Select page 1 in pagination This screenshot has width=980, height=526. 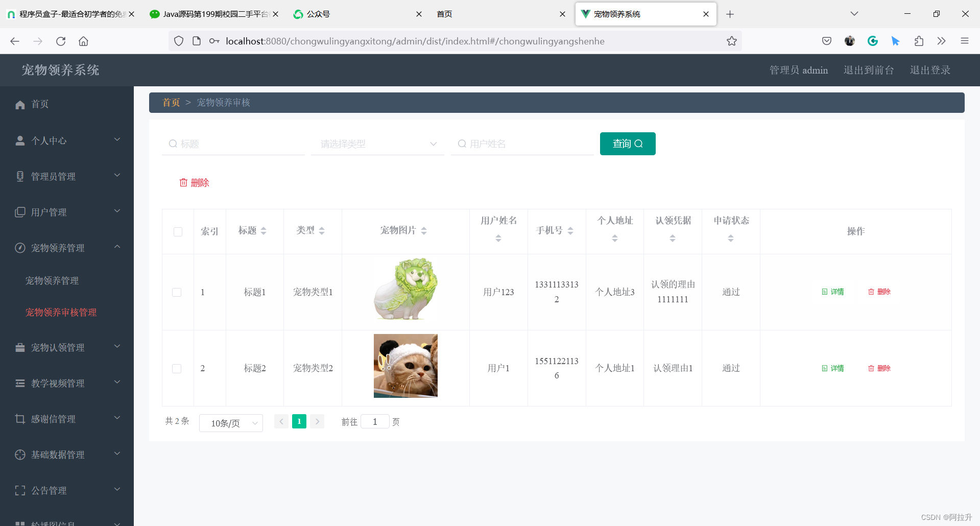coord(299,421)
